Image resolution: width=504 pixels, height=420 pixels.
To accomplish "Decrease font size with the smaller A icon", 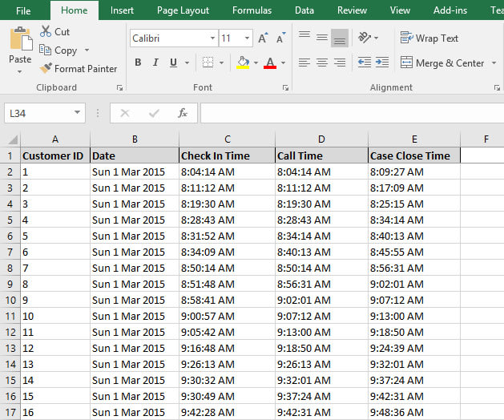I will point(280,38).
